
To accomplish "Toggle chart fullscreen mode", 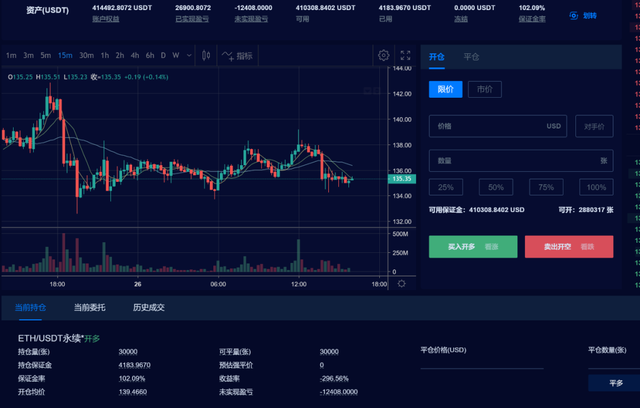I will coord(405,55).
